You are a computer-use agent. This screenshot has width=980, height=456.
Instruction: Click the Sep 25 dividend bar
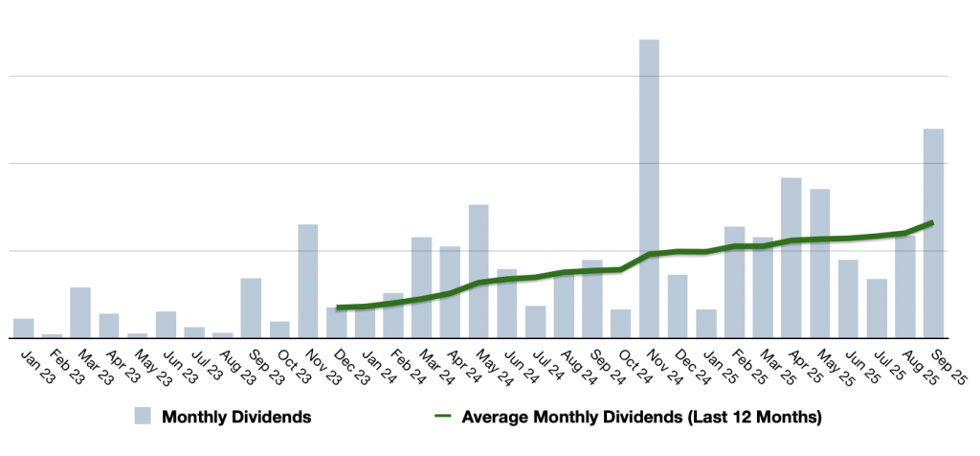click(934, 233)
